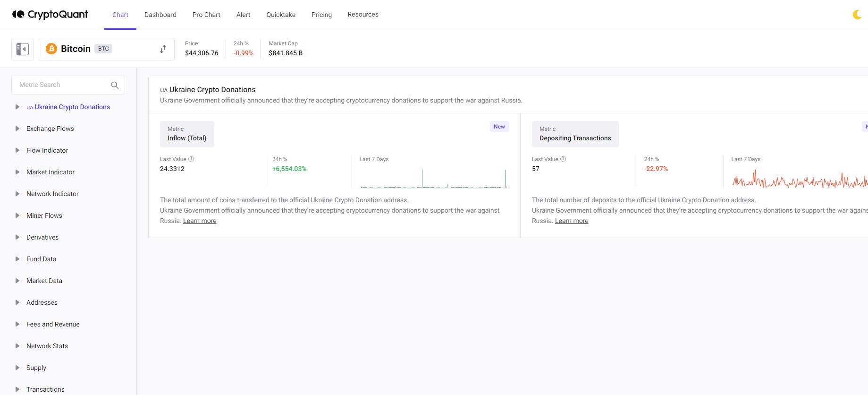Go to Pro Chart
The image size is (868, 395).
tap(206, 15)
